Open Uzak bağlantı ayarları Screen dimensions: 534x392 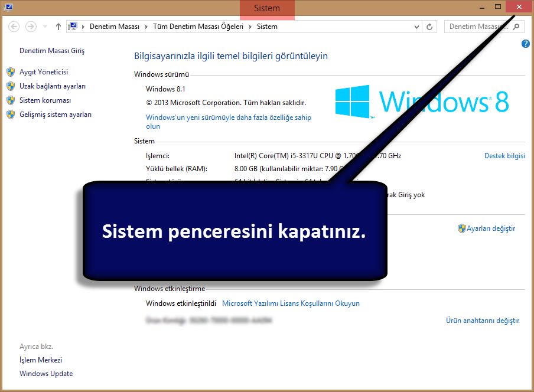click(53, 86)
